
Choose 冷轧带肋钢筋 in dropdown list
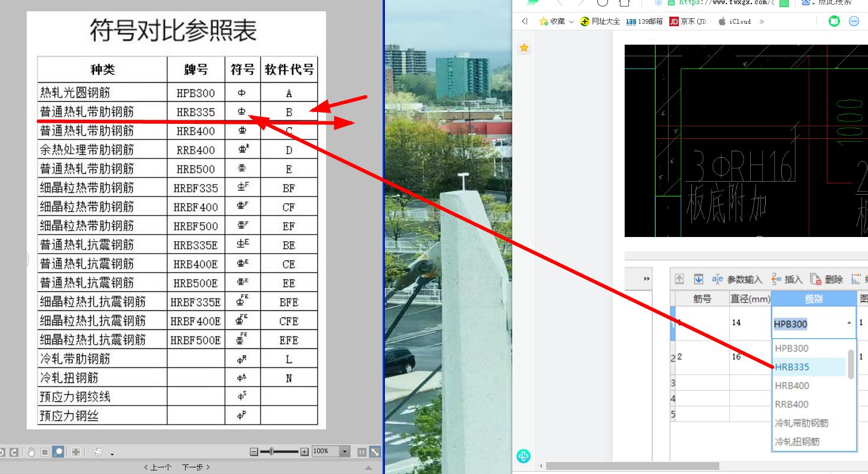click(x=809, y=423)
